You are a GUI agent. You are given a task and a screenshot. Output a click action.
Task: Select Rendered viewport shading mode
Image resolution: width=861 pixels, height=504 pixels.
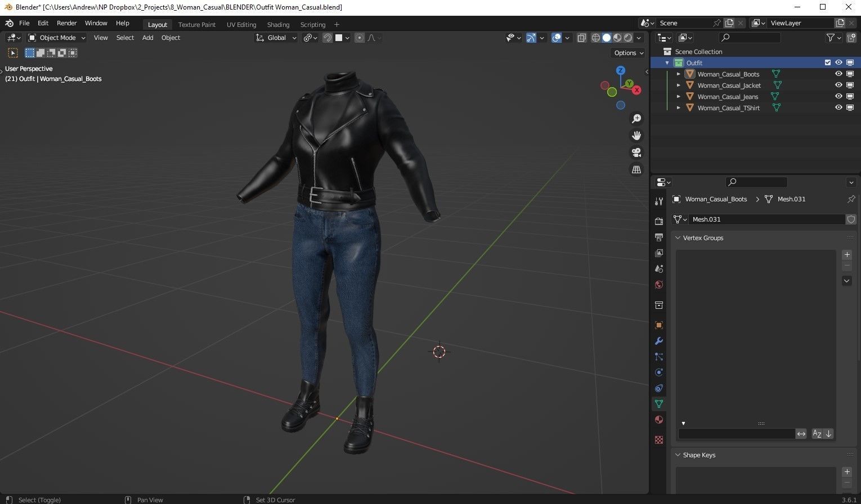pos(628,38)
